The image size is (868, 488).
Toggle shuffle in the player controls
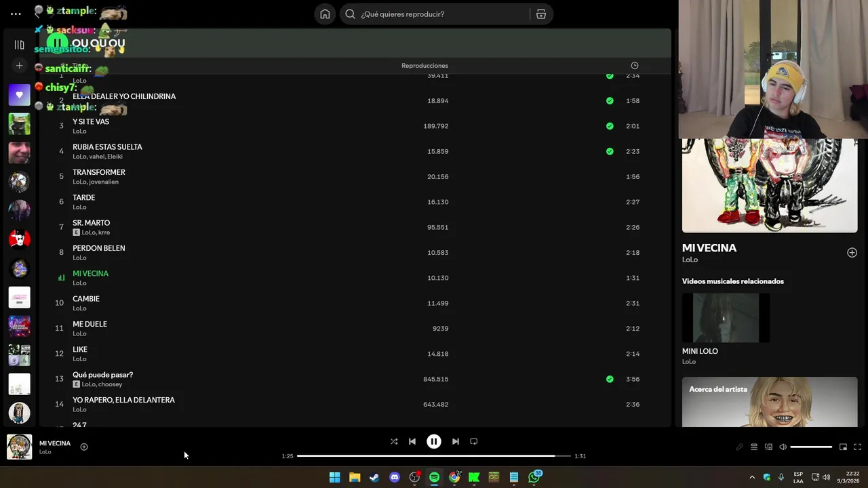pos(394,441)
